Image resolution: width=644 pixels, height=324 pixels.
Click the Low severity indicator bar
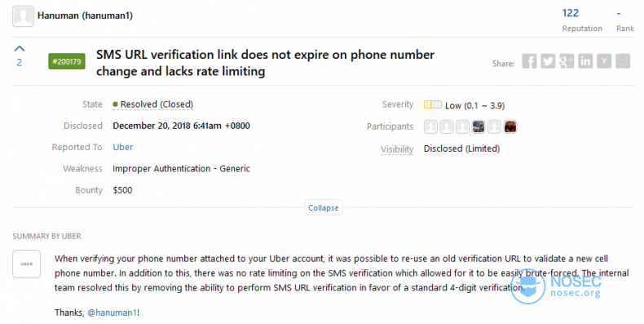pyautogui.click(x=433, y=104)
